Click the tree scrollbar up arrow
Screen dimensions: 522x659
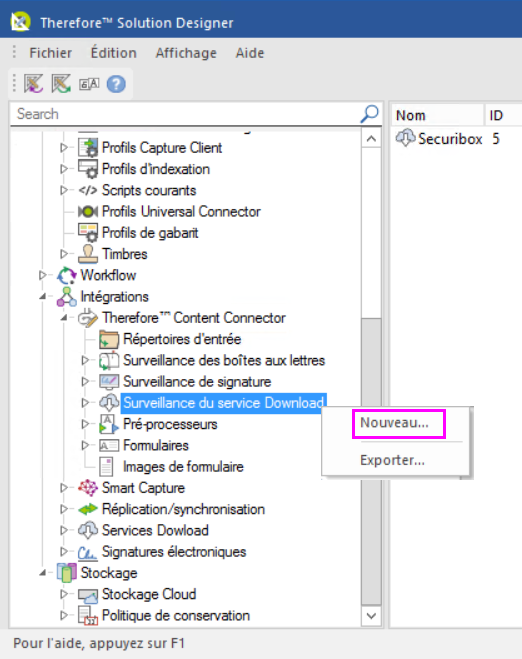click(371, 139)
